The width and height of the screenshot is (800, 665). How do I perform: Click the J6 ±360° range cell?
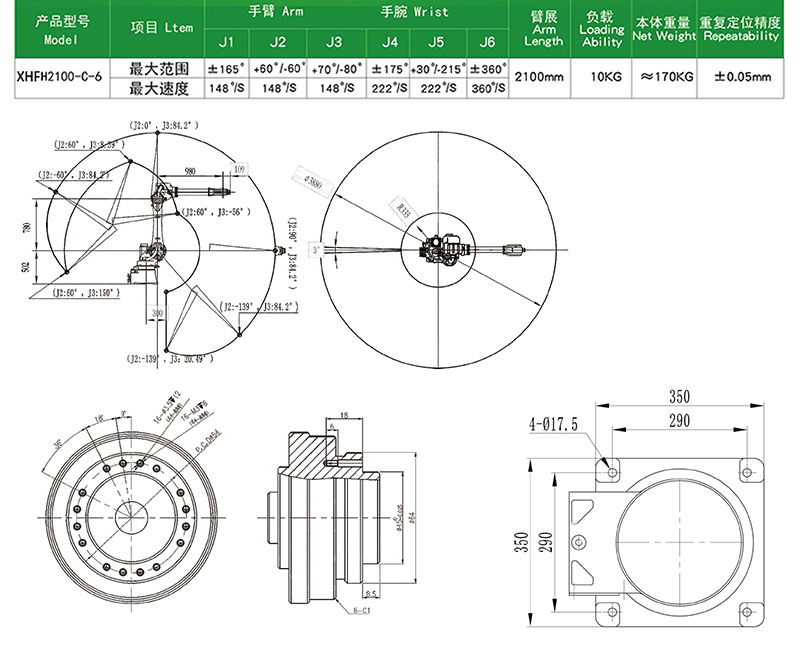click(488, 68)
